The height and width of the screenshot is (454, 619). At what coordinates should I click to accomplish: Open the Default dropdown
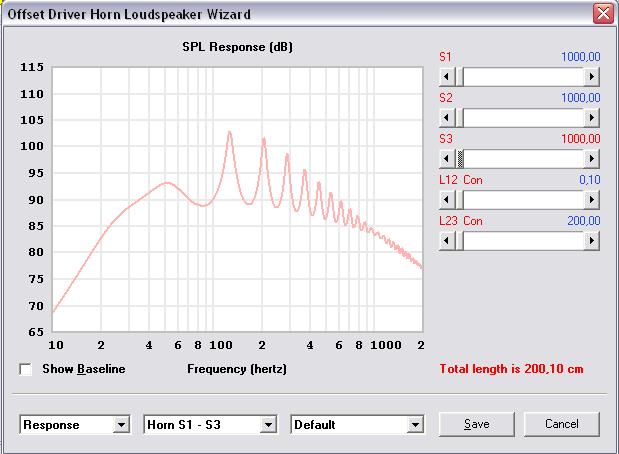(415, 425)
